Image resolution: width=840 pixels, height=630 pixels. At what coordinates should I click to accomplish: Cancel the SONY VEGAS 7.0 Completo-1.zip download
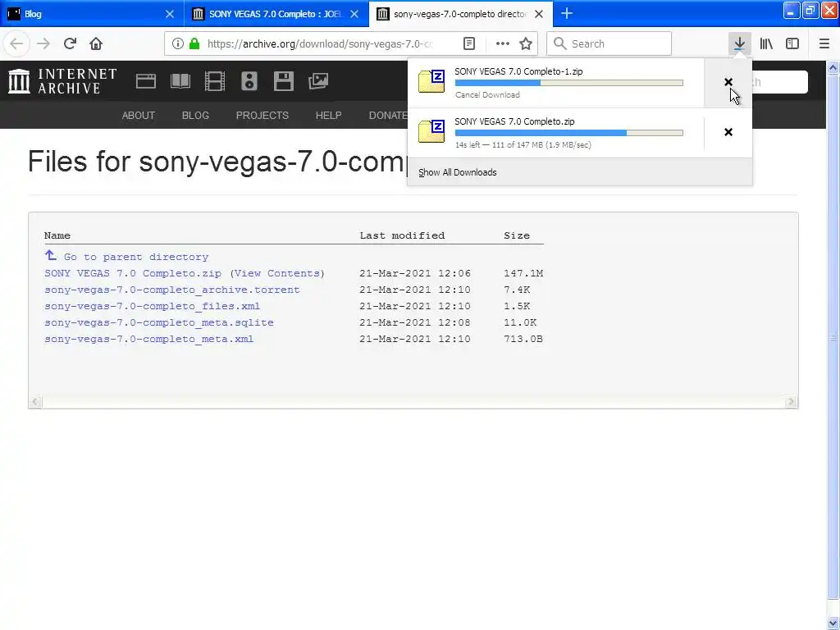point(728,82)
